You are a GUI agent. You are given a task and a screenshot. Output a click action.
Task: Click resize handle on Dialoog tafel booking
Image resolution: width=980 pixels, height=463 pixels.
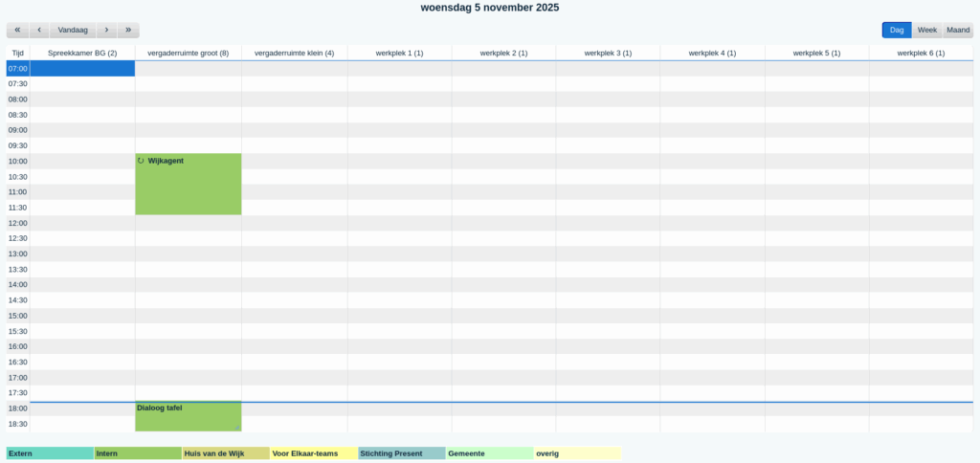(237, 427)
